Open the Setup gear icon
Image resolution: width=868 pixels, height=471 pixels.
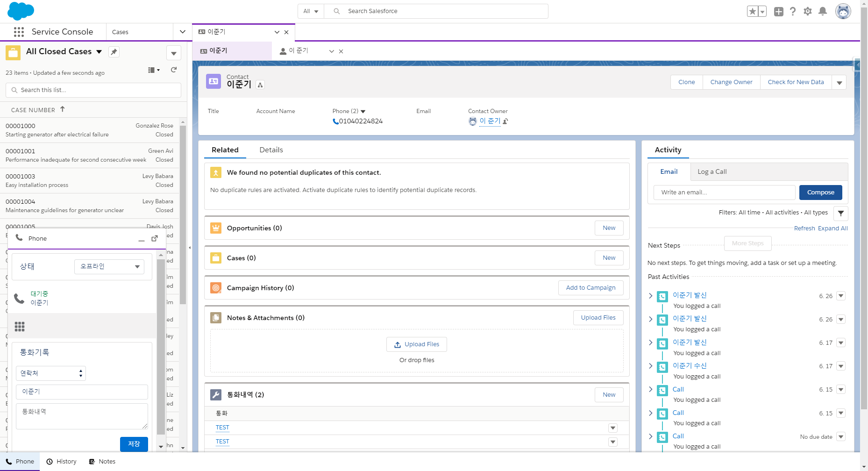808,11
